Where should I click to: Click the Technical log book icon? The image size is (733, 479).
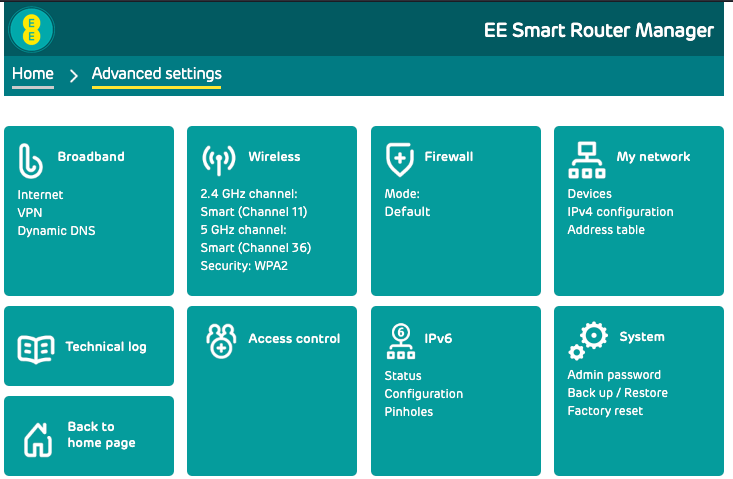coord(36,348)
